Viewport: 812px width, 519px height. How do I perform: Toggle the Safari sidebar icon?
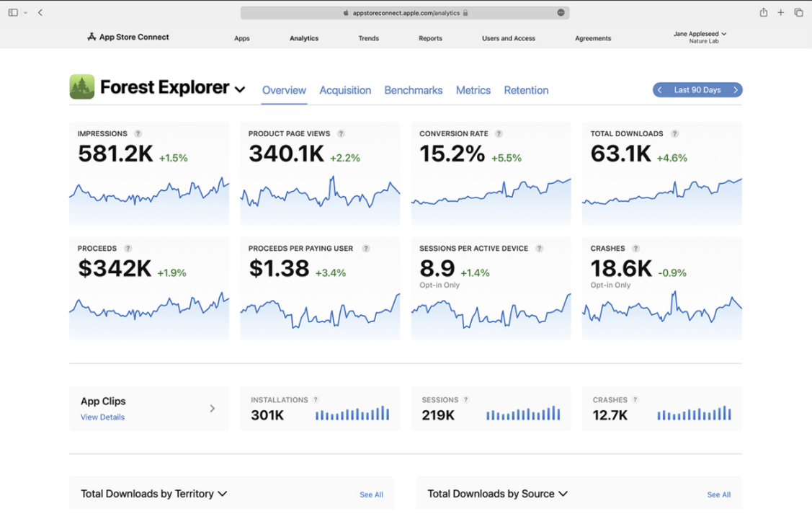13,12
